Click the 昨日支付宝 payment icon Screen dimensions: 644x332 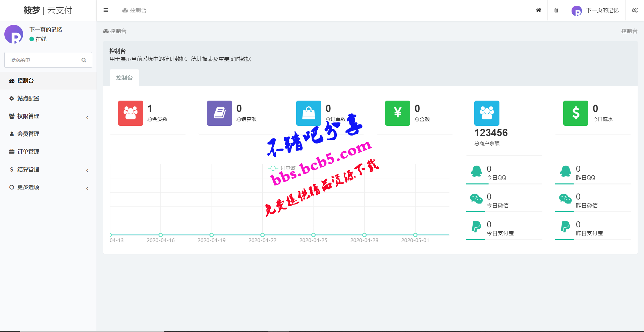coord(565,227)
